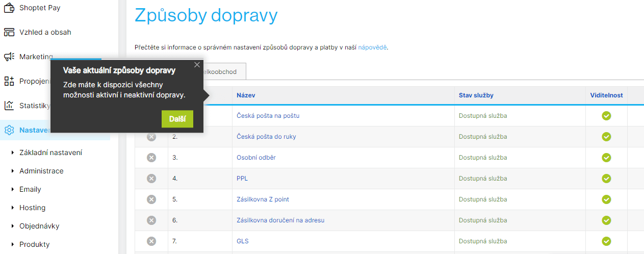Viewport: 644px width, 254px height.
Task: Toggle visibility of Česká pošta na poštu
Action: point(606,116)
